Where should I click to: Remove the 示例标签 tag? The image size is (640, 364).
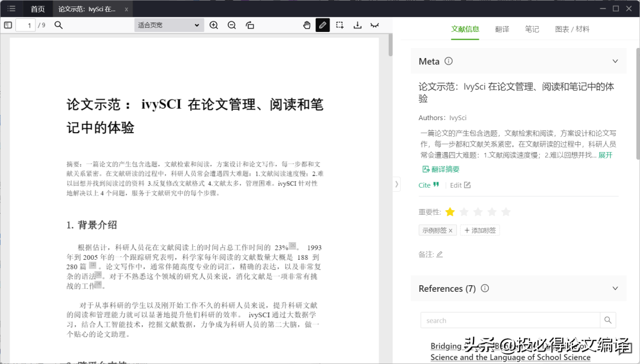pos(450,231)
